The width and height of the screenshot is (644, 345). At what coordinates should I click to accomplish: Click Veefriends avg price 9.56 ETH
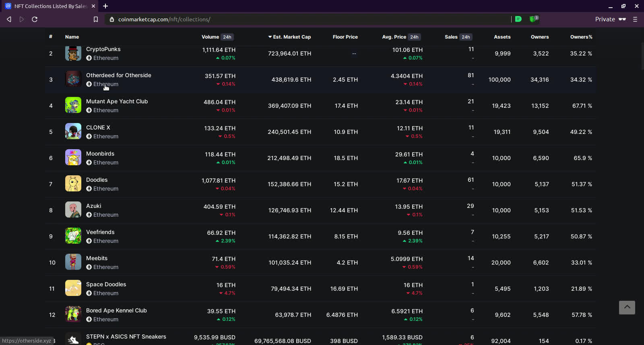pyautogui.click(x=410, y=233)
